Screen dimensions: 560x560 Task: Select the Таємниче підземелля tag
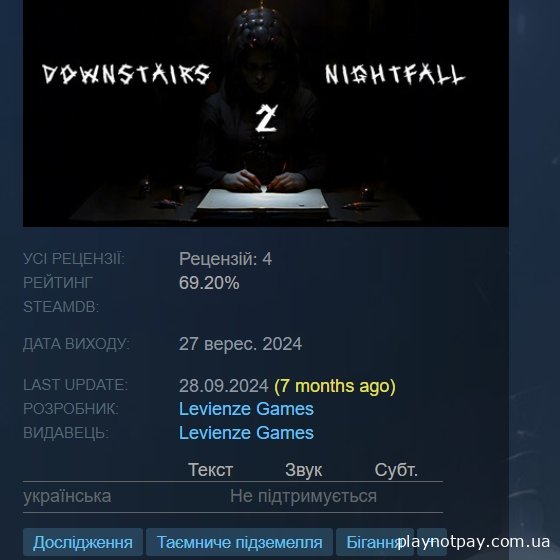coord(240,542)
